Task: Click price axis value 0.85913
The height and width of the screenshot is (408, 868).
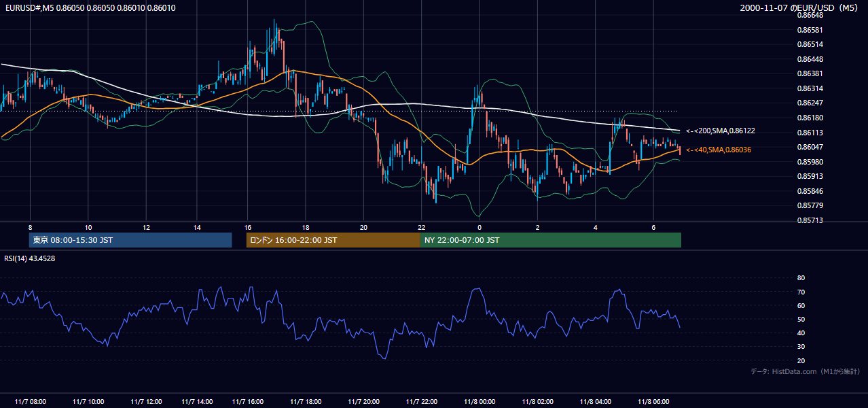Action: tap(810, 176)
